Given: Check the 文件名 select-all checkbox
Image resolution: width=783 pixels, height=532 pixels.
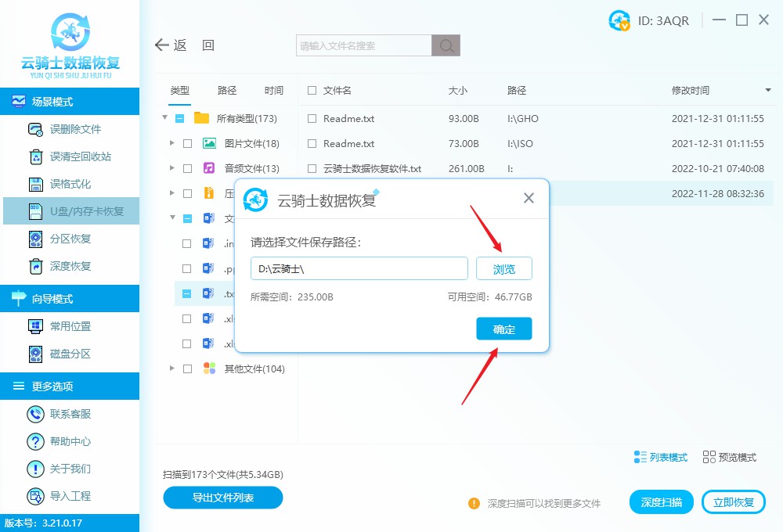Looking at the screenshot, I should [310, 90].
